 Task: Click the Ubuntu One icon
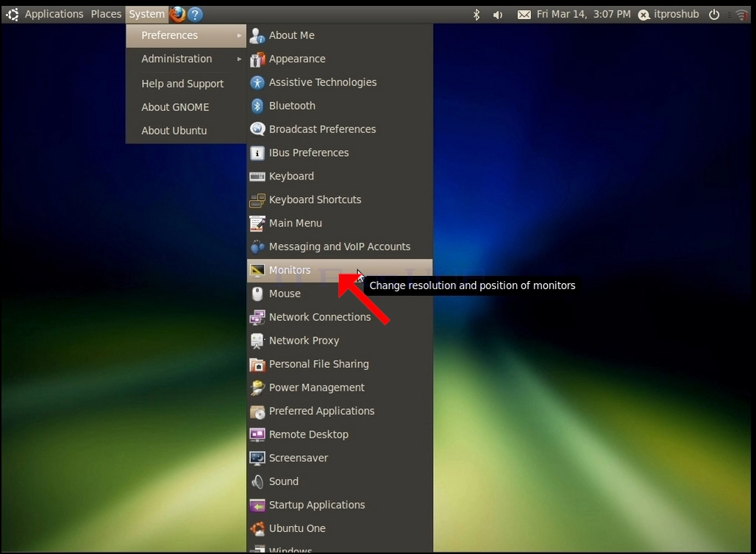pyautogui.click(x=257, y=528)
